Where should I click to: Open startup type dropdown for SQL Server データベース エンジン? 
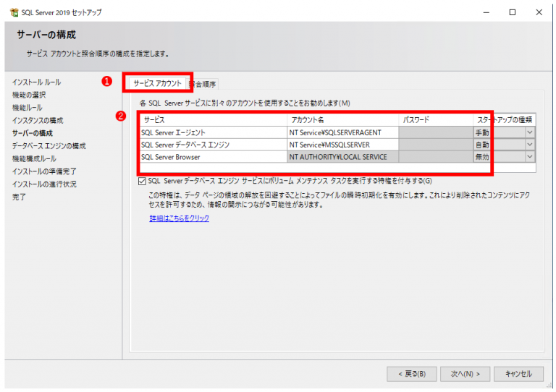coord(529,145)
